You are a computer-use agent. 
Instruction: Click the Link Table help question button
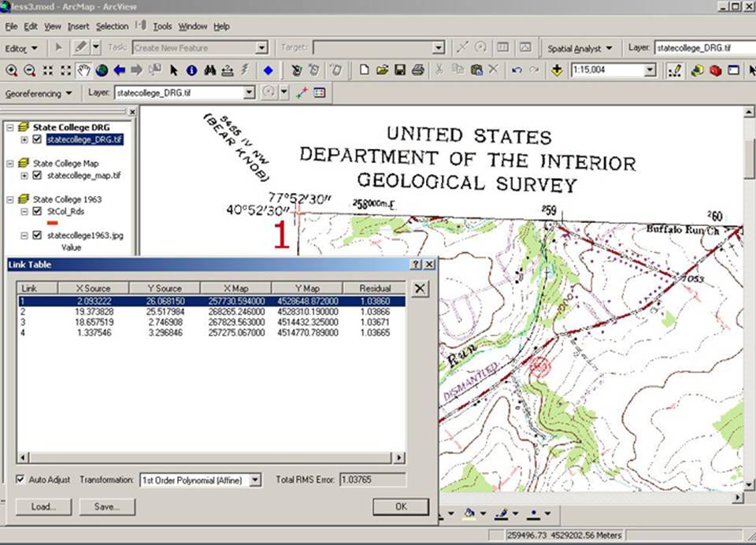pyautogui.click(x=416, y=265)
